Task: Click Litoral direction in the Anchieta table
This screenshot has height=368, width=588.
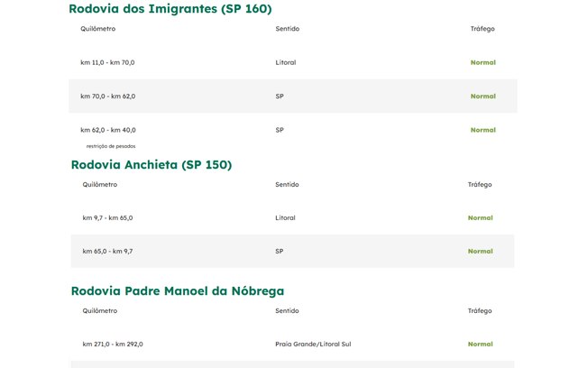Action: [x=285, y=217]
